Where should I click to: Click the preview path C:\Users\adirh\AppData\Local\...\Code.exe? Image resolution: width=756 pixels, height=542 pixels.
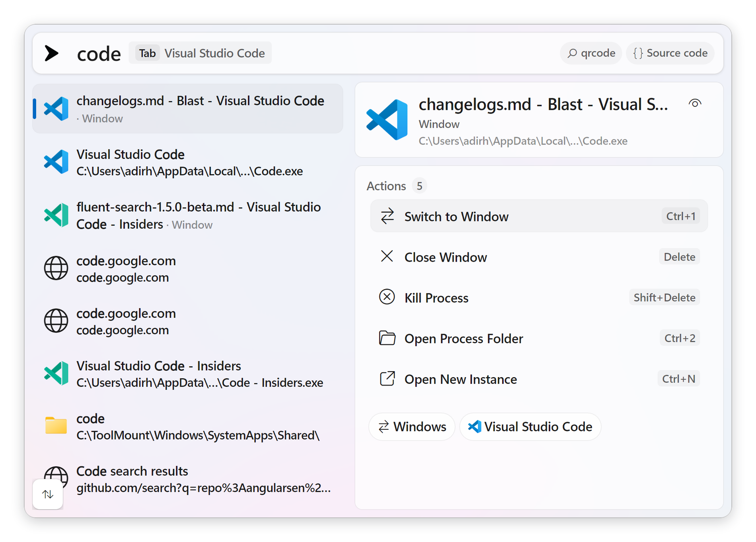523,141
